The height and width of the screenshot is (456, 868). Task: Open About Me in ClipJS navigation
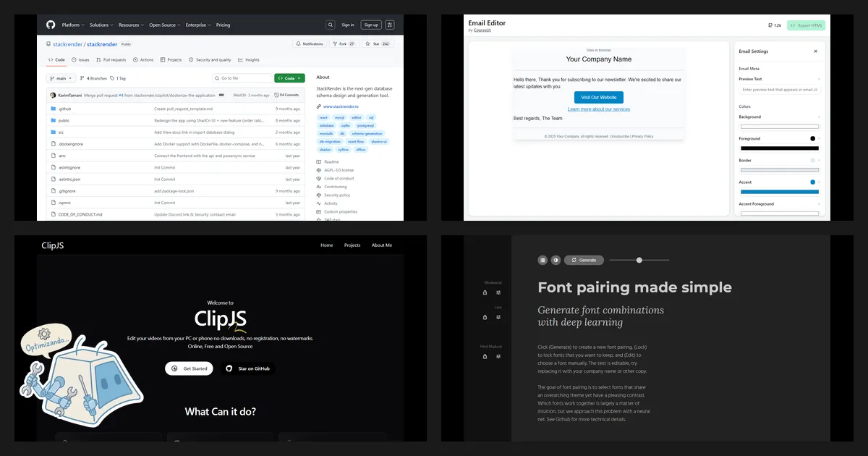(382, 245)
